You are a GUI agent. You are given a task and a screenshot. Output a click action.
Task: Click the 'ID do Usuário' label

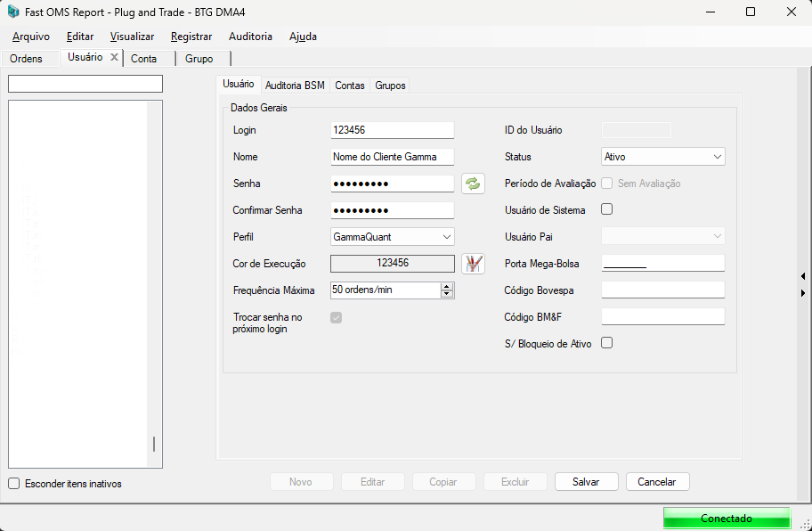click(533, 130)
